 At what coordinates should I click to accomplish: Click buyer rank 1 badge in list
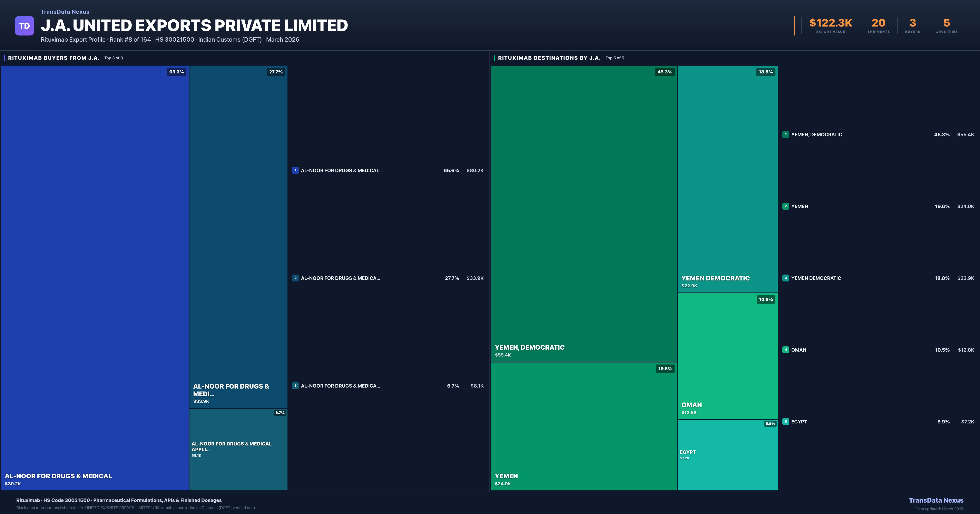295,170
